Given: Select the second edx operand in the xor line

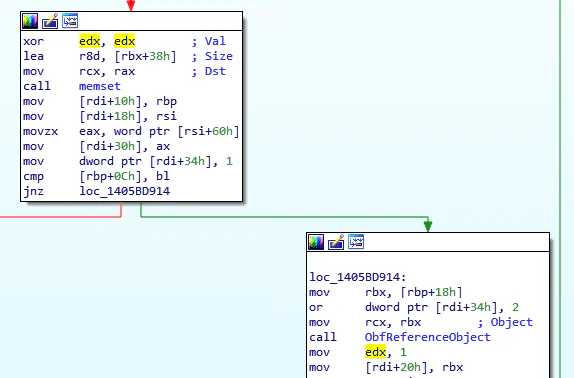Looking at the screenshot, I should pos(124,41).
